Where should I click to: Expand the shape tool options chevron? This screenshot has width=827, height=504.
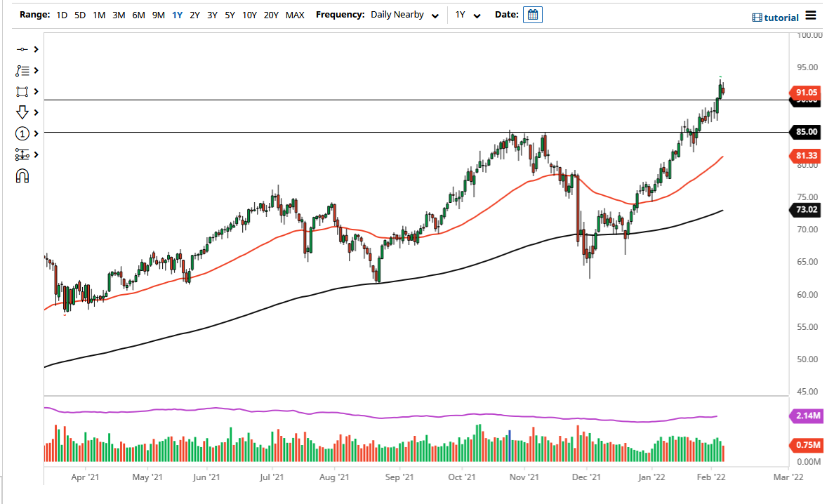(35, 91)
